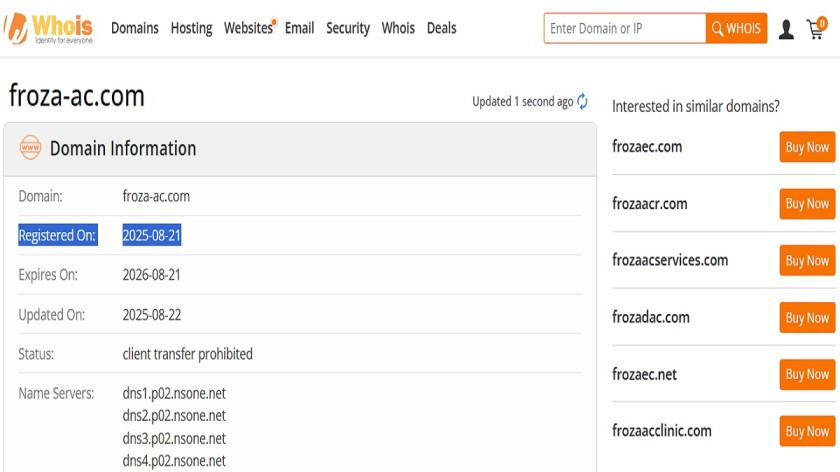Click the www Domain Information icon
Viewport: 840px width, 472px height.
pos(30,147)
